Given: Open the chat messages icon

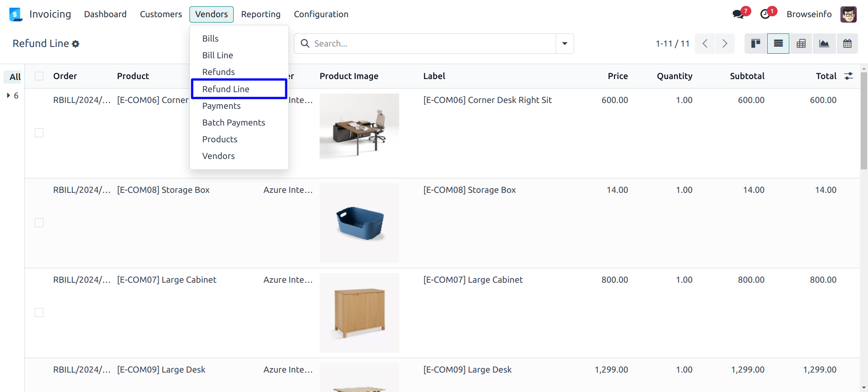Looking at the screenshot, I should 738,14.
